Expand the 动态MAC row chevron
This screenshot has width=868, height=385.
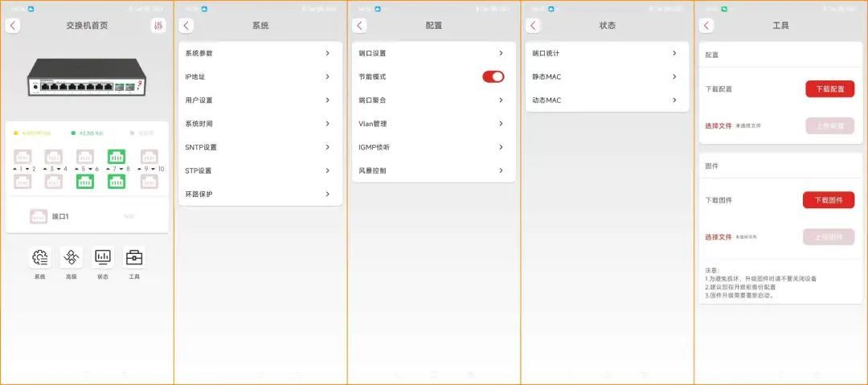tap(674, 100)
